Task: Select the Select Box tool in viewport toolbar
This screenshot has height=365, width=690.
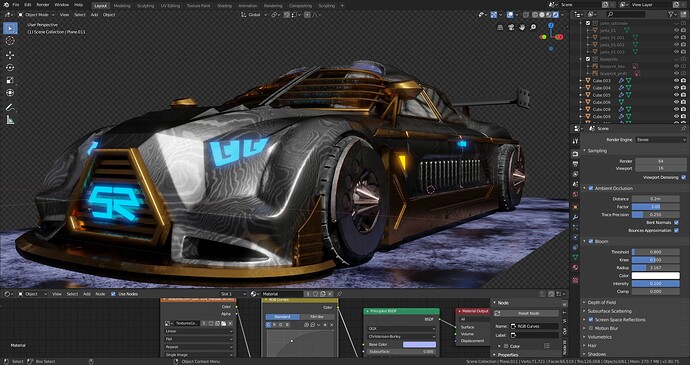Action: coord(10,29)
